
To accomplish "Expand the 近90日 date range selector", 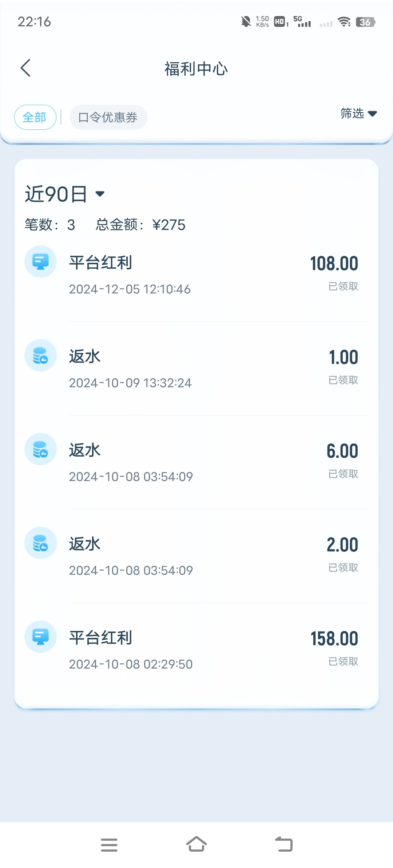I will click(x=56, y=194).
